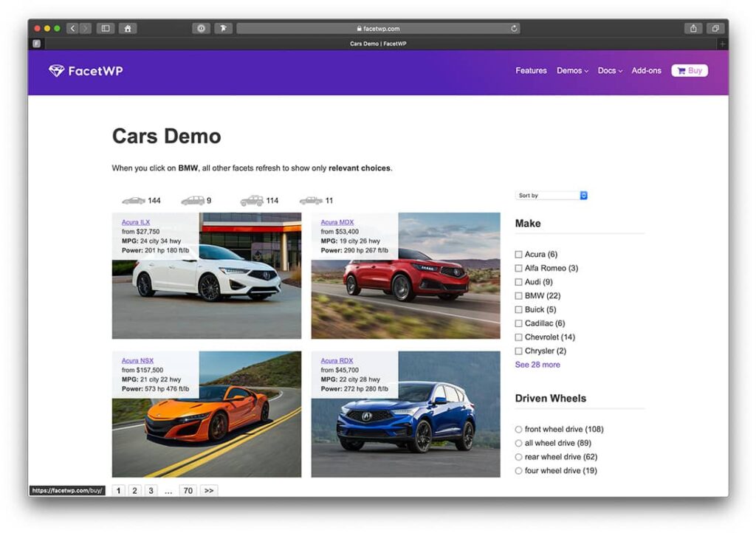Filter by minivan body type icon (9)
The height and width of the screenshot is (533, 756).
(x=193, y=201)
